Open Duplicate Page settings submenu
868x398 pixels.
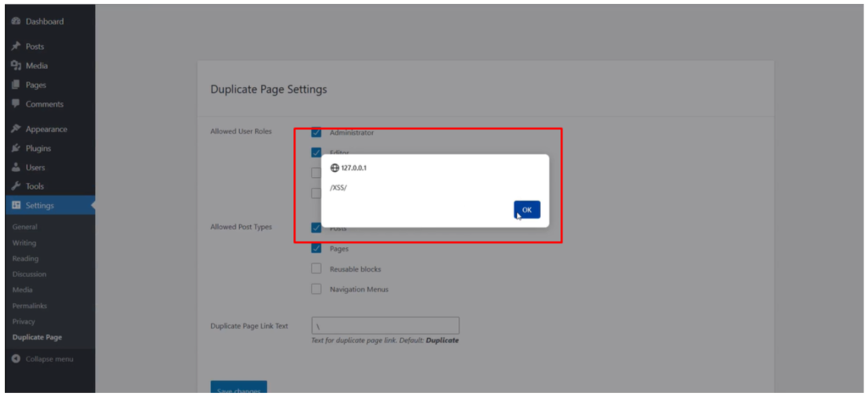point(37,337)
